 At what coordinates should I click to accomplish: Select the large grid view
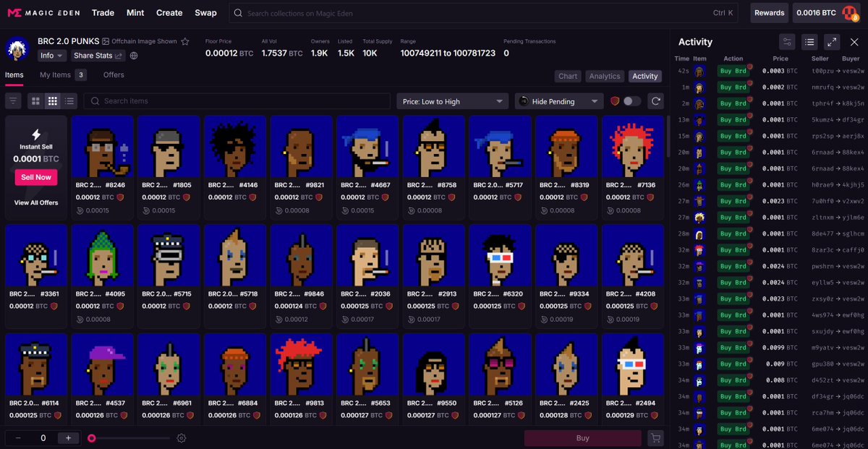tap(35, 101)
